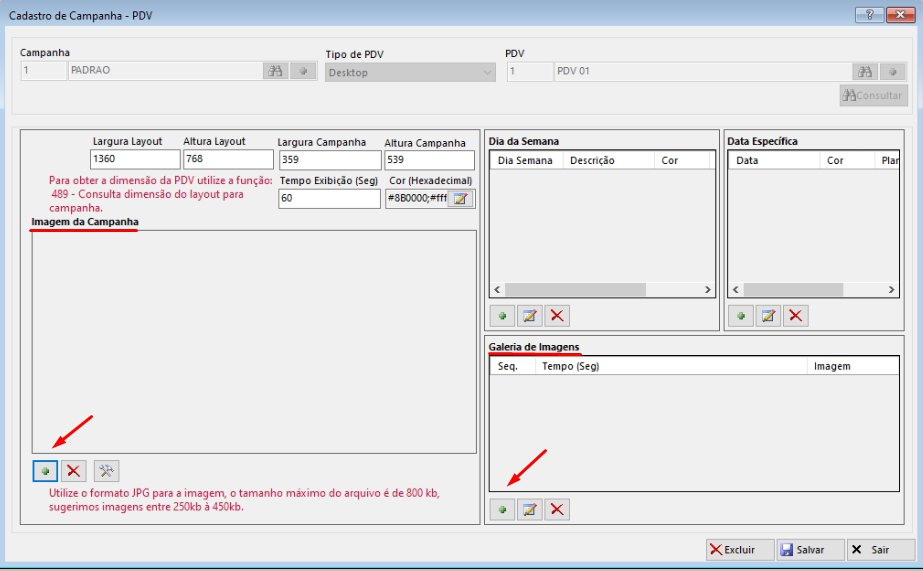Add a new Dia da Semana entry
The width and height of the screenshot is (923, 571).
pos(502,316)
